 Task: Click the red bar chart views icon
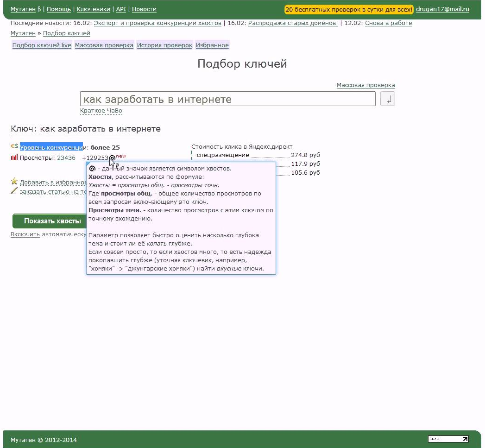point(14,158)
